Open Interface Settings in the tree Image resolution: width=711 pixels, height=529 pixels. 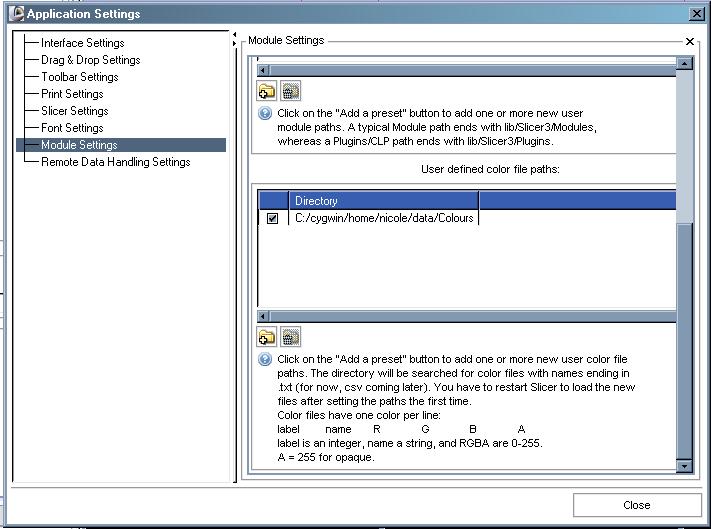click(x=82, y=43)
